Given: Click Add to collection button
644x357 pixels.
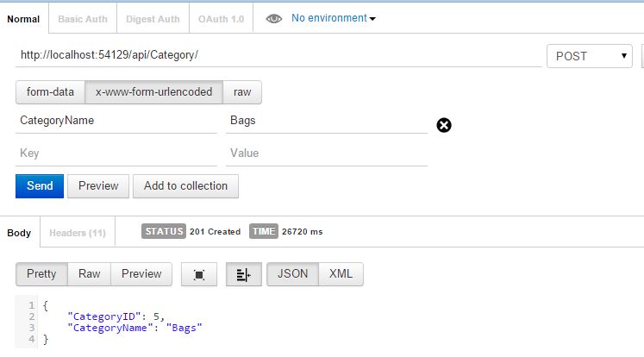Looking at the screenshot, I should click(x=185, y=185).
